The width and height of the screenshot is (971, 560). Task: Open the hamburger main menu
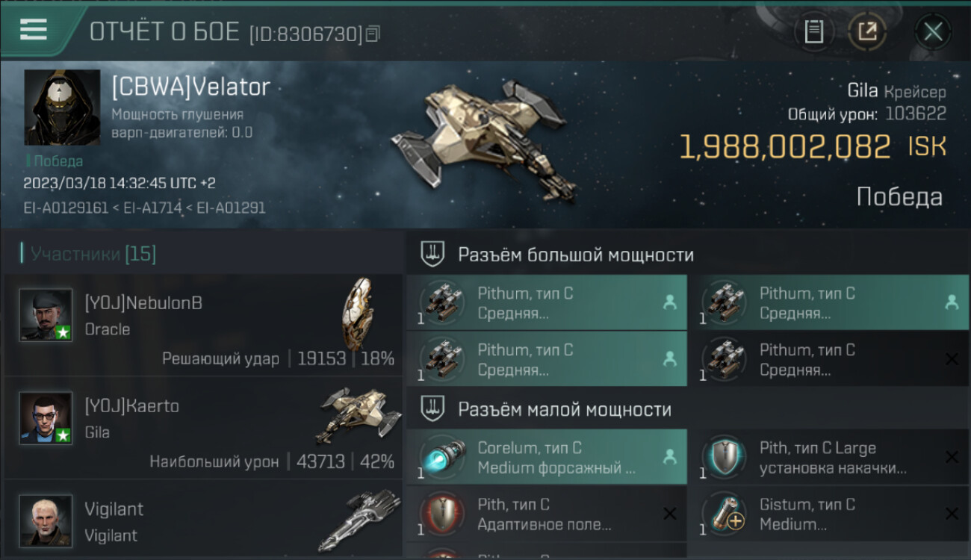(x=34, y=30)
